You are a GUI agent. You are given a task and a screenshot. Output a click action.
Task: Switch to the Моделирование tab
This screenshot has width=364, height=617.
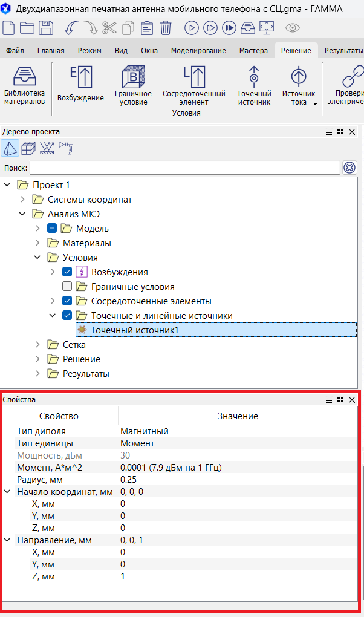point(198,51)
